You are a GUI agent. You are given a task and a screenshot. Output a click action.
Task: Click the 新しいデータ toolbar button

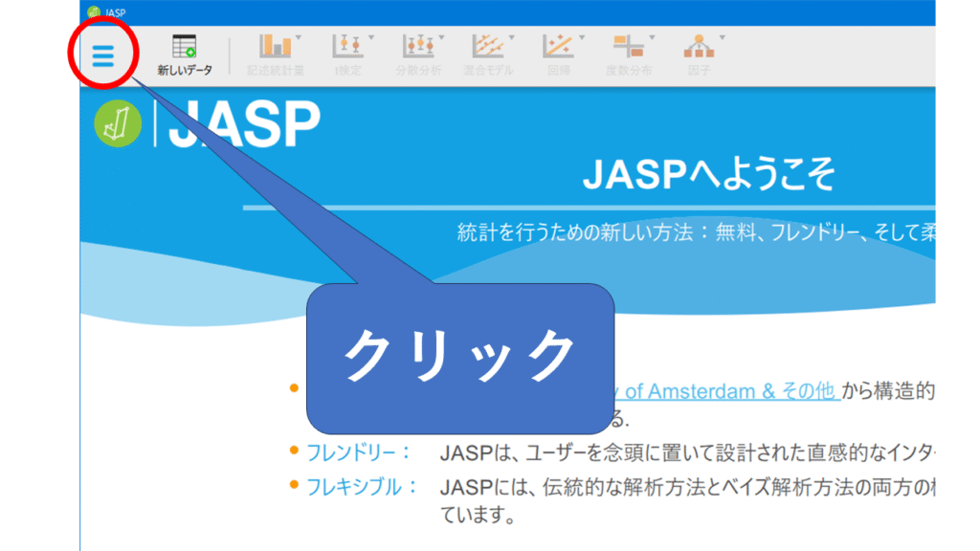[185, 55]
